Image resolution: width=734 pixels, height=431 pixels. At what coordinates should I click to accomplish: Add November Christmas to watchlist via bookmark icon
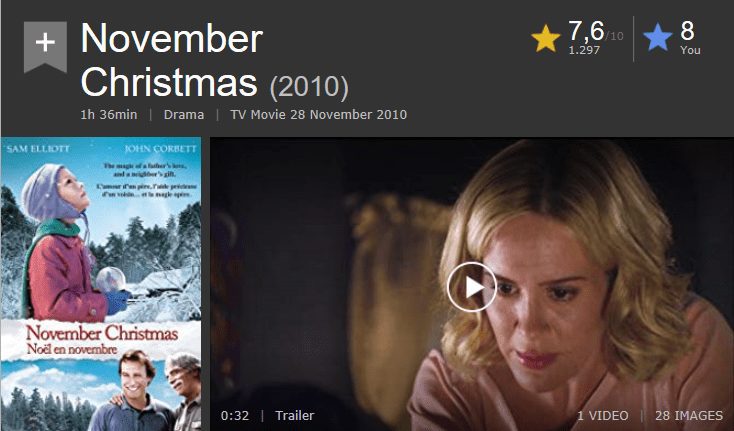click(45, 46)
